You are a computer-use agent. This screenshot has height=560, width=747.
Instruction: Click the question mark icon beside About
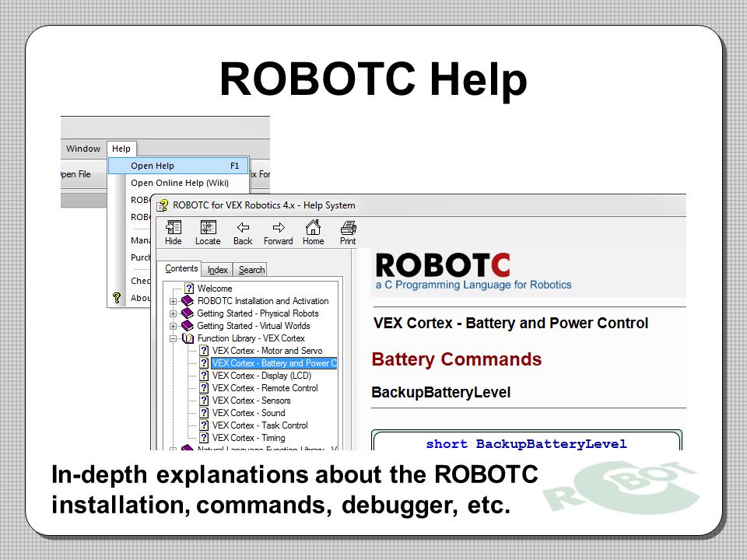pos(117,298)
